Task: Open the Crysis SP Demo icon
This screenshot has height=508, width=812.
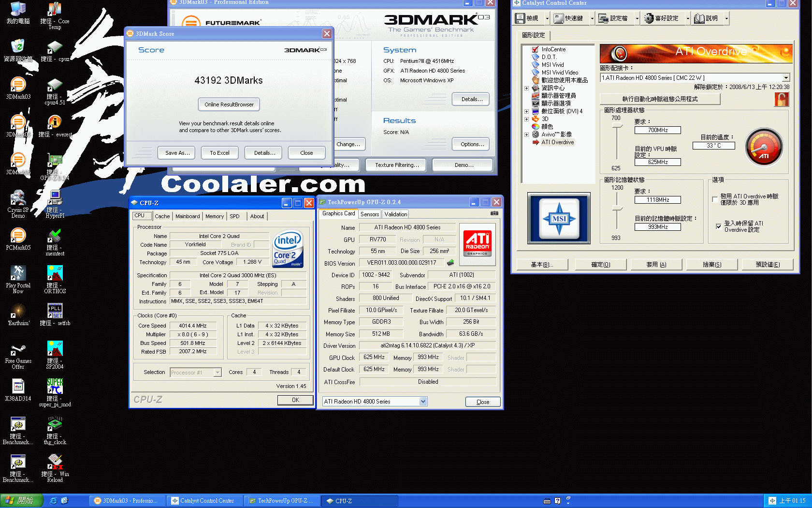Action: pos(18,204)
